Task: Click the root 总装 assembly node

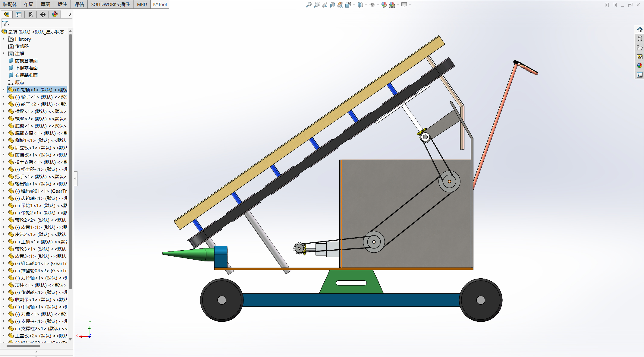Action: [34, 32]
